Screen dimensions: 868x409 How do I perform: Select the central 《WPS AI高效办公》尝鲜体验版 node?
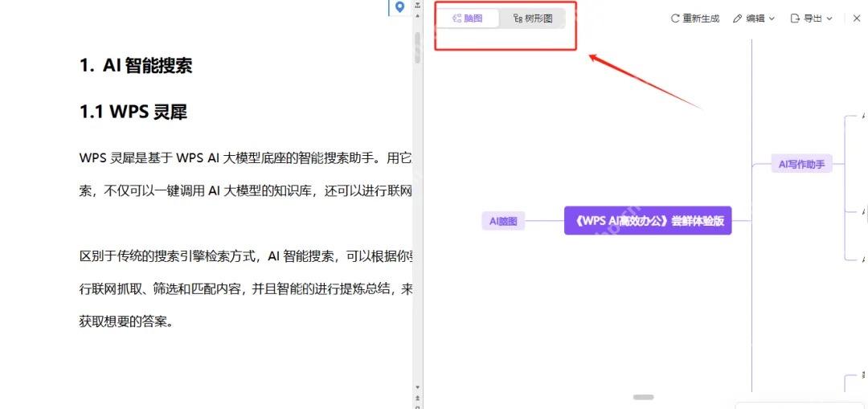click(648, 220)
